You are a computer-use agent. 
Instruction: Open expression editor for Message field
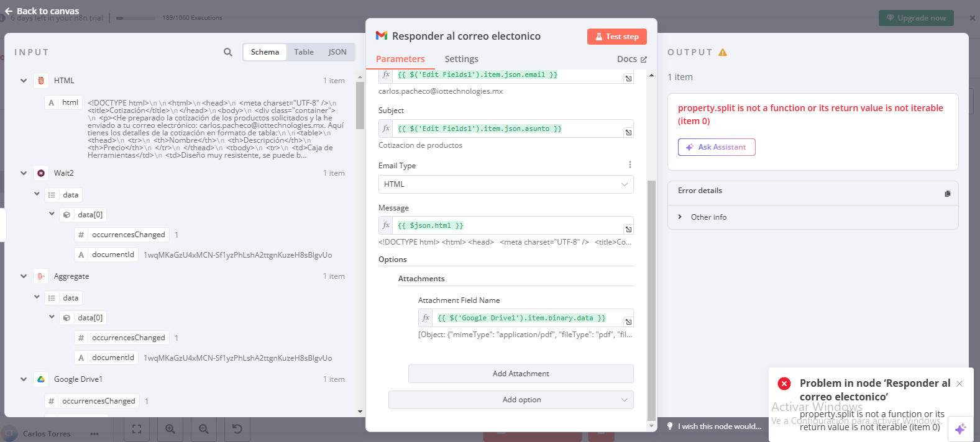click(628, 229)
